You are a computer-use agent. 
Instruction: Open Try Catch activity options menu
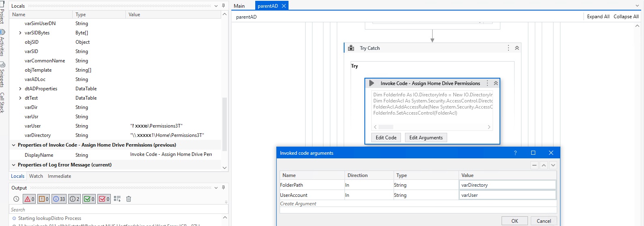coord(508,48)
